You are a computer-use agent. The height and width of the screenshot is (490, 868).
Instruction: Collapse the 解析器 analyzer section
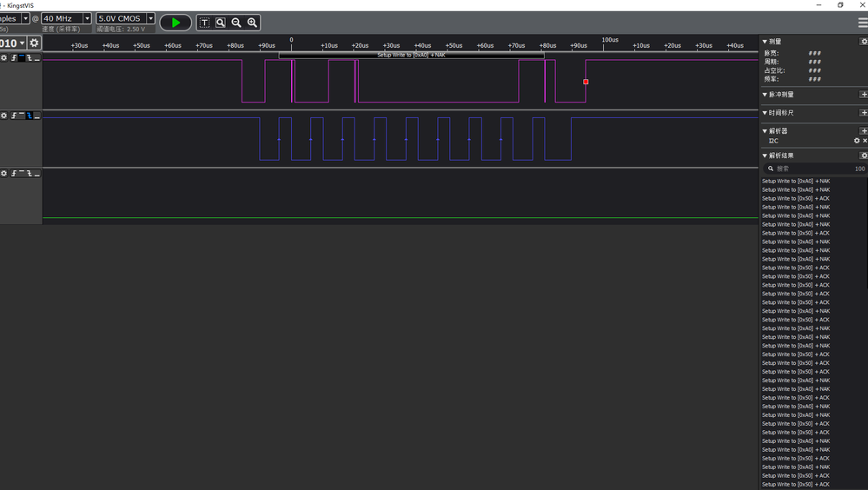click(x=765, y=131)
